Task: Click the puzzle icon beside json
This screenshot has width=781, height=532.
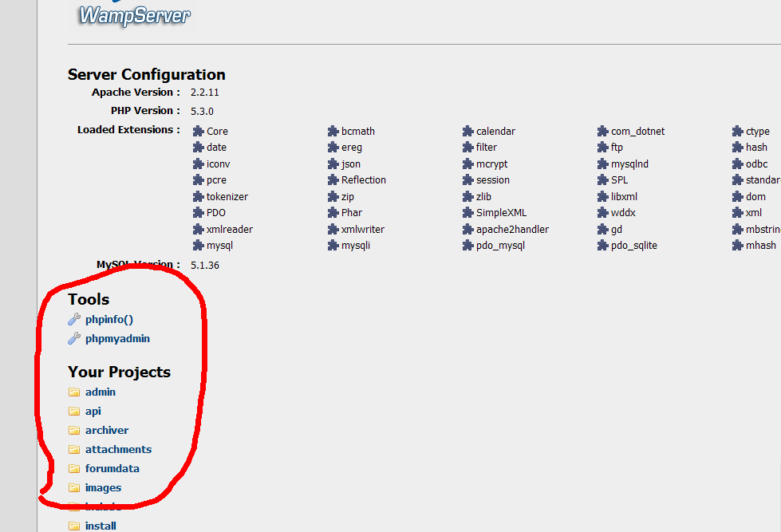Action: click(333, 164)
